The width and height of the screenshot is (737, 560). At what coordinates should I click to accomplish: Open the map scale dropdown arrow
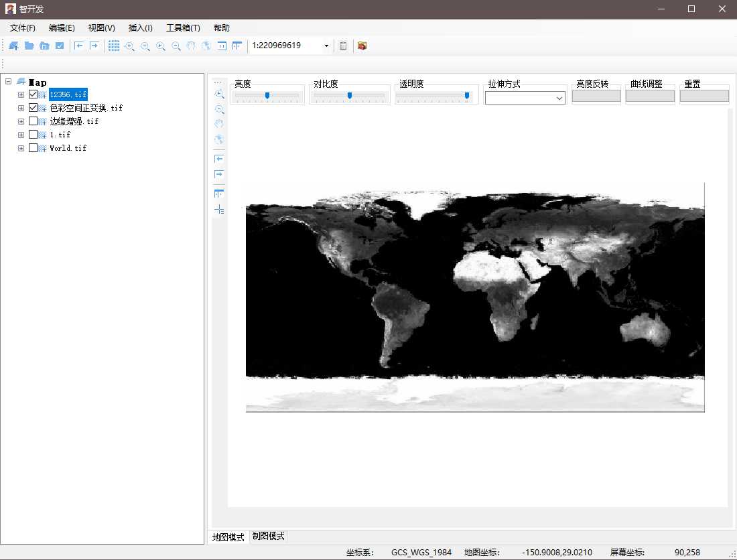coord(326,46)
